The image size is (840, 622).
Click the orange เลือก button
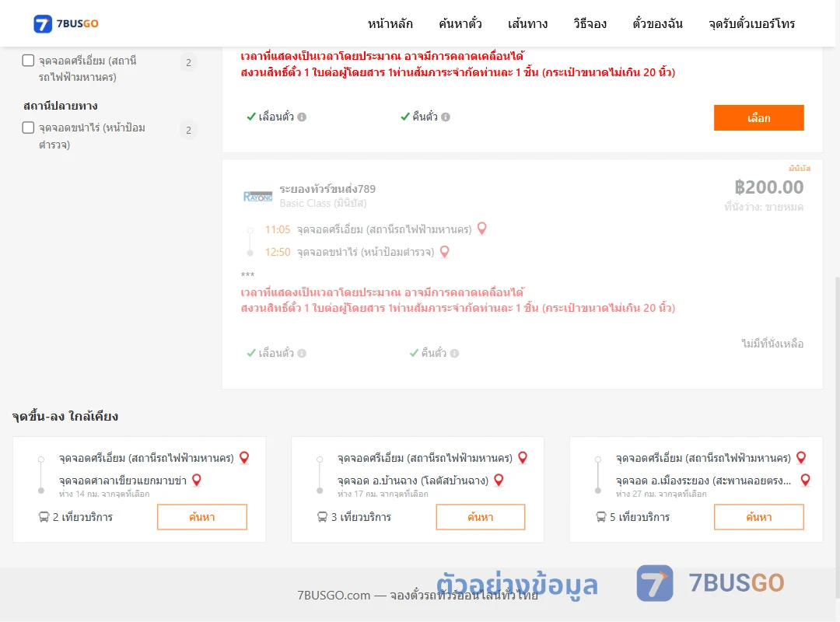click(758, 118)
